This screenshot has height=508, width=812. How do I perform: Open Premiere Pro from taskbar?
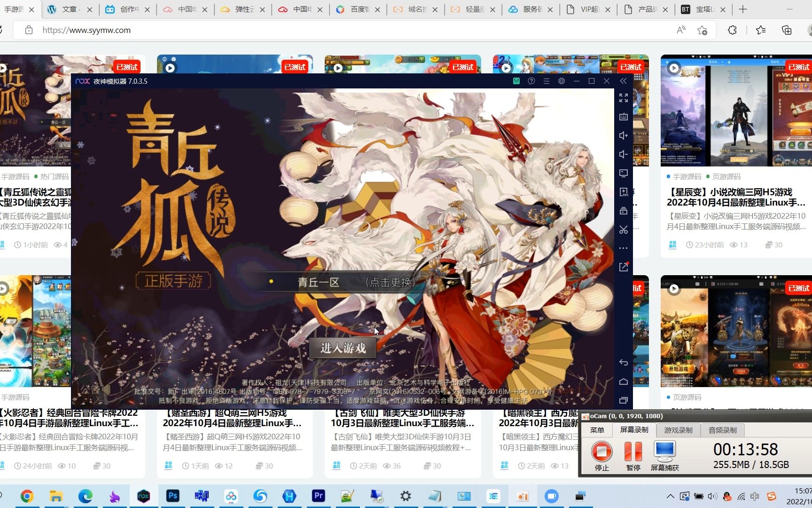point(318,496)
